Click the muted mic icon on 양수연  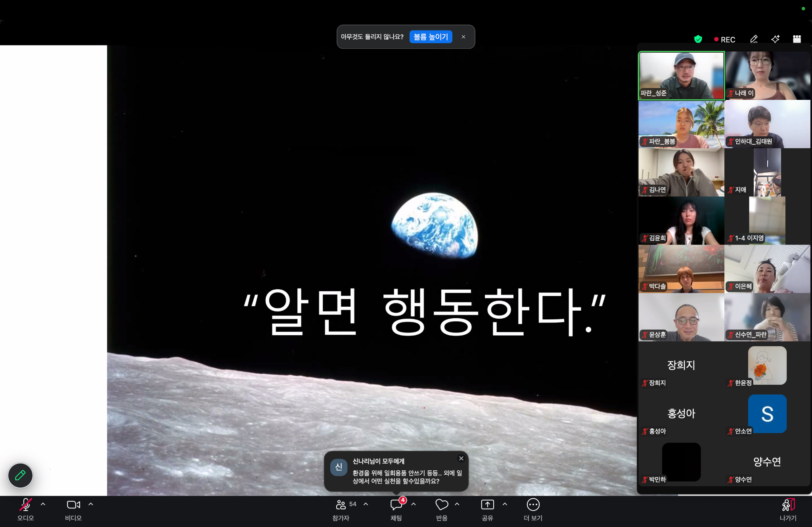(731, 480)
